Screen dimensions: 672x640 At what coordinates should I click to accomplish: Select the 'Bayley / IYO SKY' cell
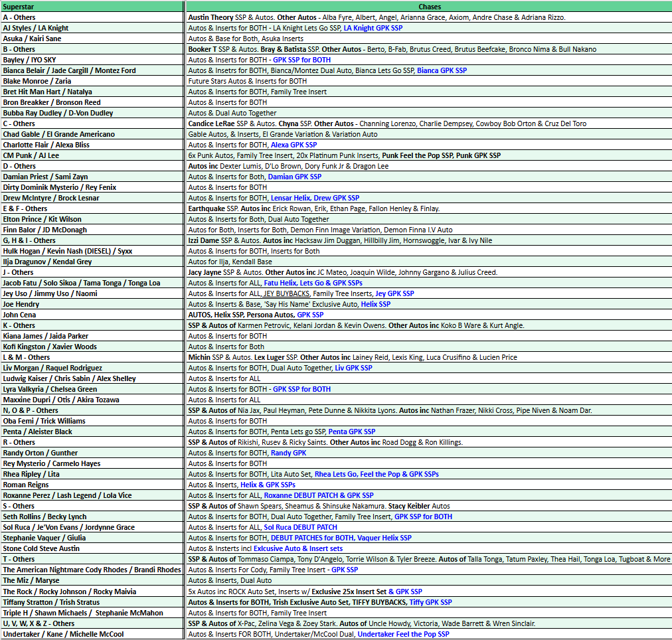[x=92, y=60]
